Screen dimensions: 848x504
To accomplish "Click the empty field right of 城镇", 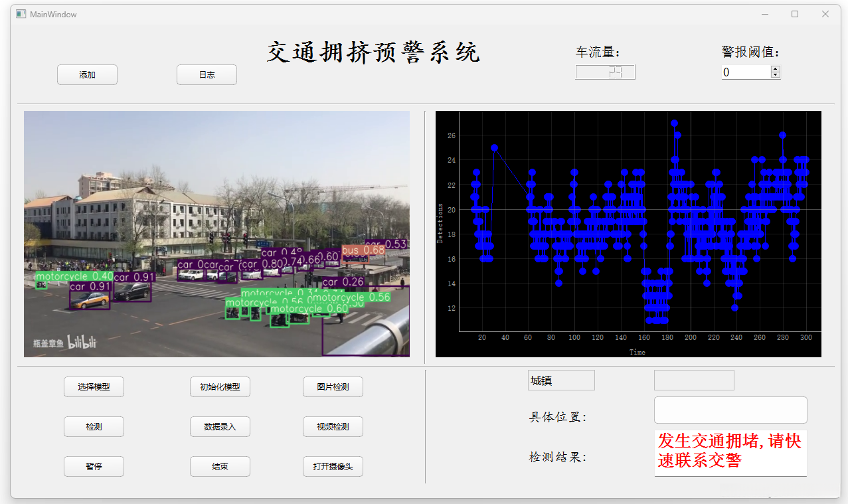I will click(694, 380).
